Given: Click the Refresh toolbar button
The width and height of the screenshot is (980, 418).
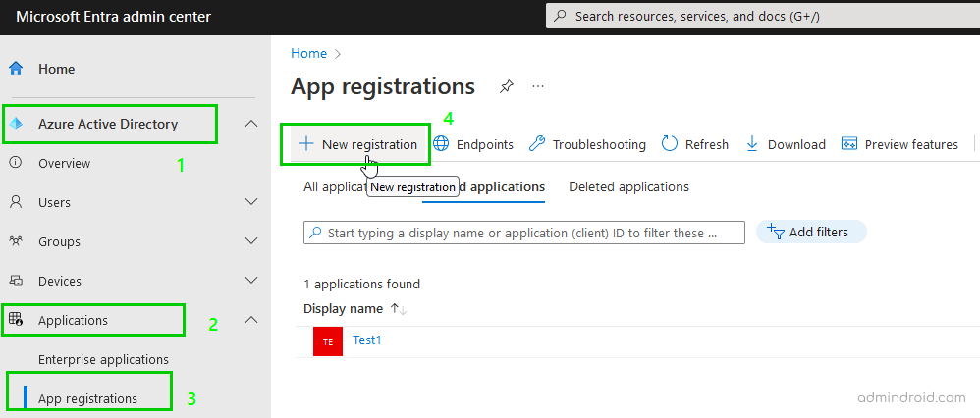Looking at the screenshot, I should coord(695,144).
